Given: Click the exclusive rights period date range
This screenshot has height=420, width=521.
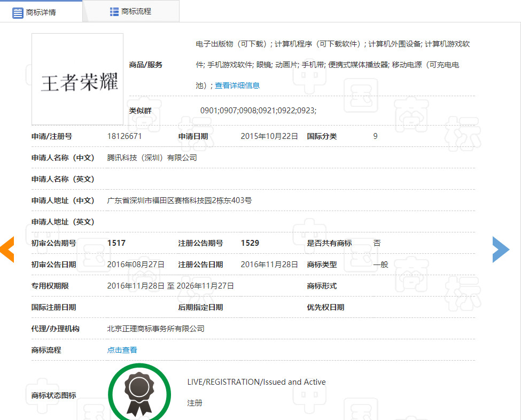Looking at the screenshot, I should click(x=170, y=286).
